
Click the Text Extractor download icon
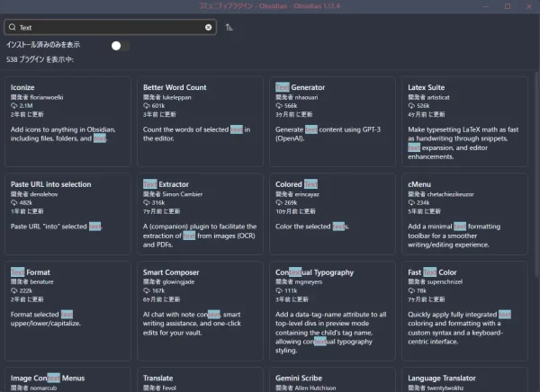coord(147,202)
